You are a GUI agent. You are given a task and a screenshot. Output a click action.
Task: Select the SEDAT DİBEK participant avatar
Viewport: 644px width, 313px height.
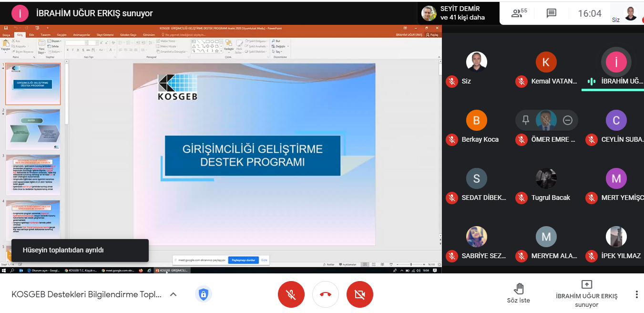tap(476, 178)
